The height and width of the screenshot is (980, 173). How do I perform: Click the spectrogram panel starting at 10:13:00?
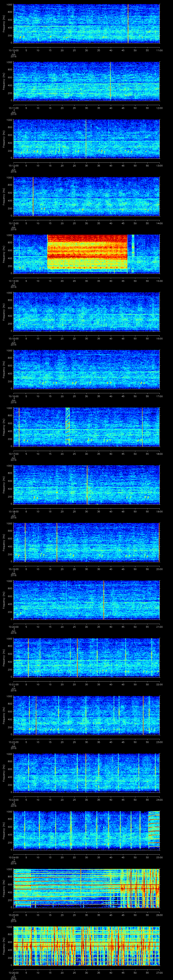click(x=86, y=196)
